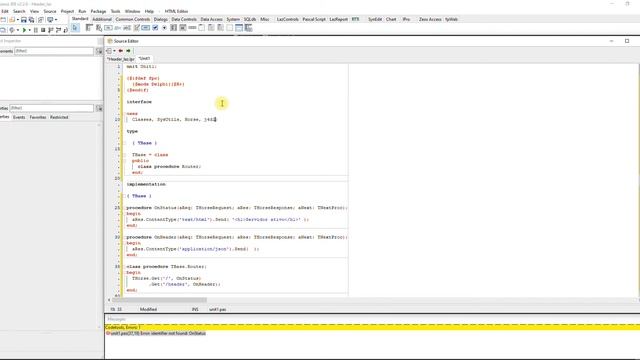Choose the TFrame component from palette

[239, 28]
